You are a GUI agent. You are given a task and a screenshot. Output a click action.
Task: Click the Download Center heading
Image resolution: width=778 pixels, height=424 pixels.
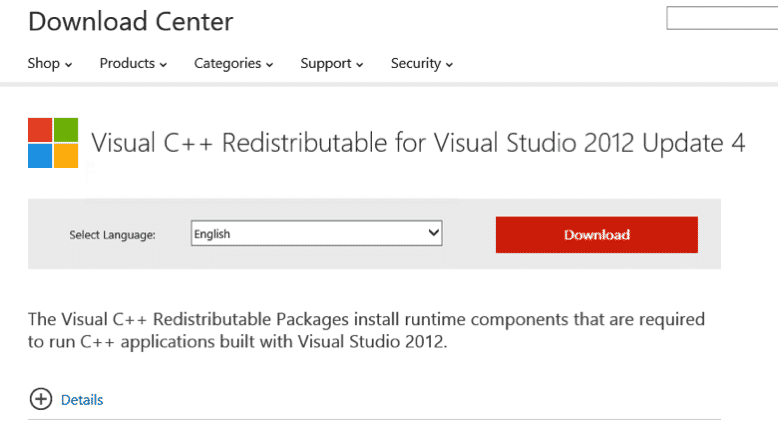coord(130,22)
